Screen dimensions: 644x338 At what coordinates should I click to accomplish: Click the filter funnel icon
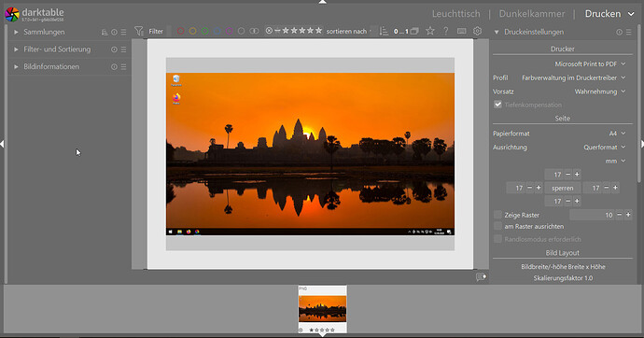coord(139,31)
